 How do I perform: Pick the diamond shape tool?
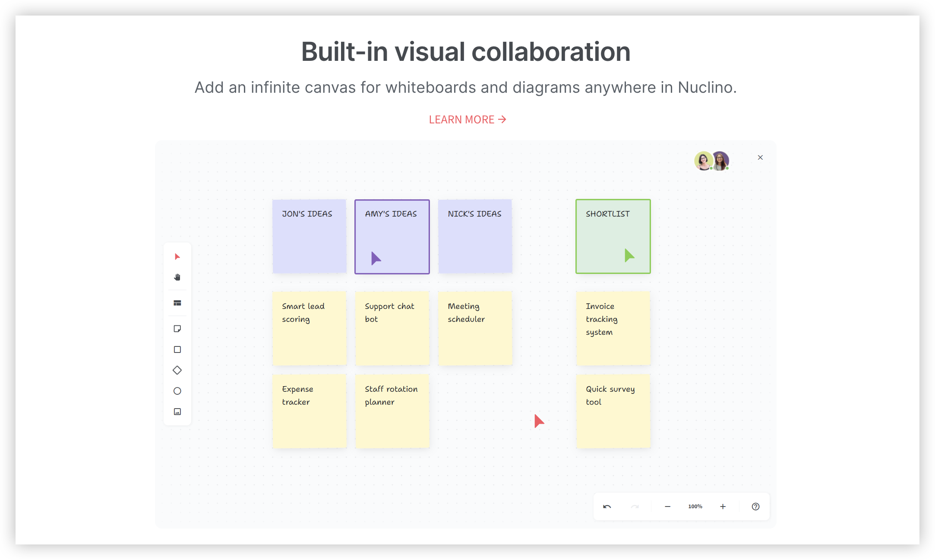[177, 370]
